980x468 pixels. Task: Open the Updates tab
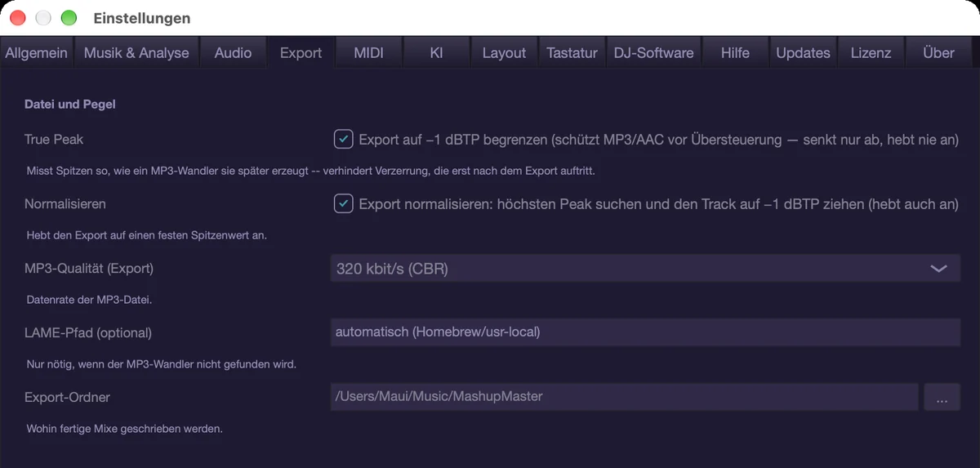(x=803, y=52)
